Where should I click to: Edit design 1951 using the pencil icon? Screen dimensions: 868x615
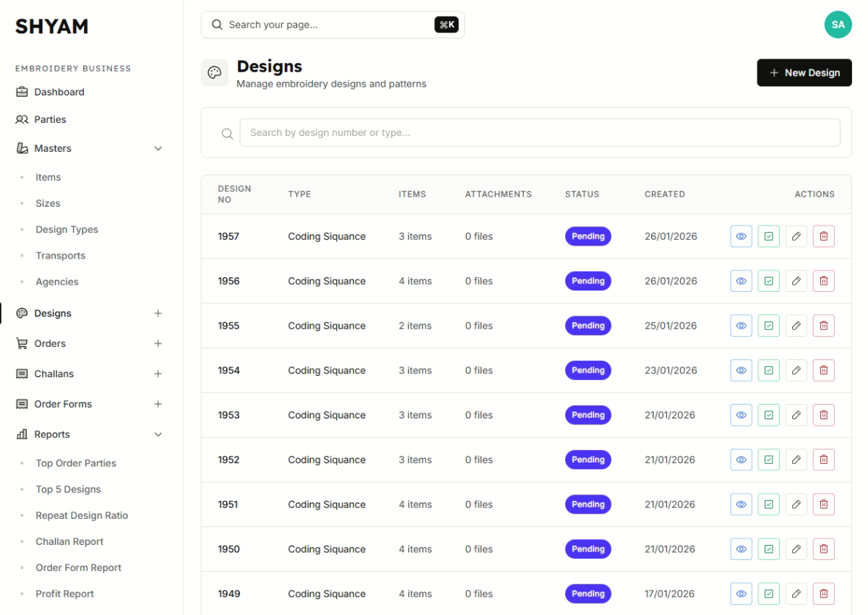[x=796, y=504]
